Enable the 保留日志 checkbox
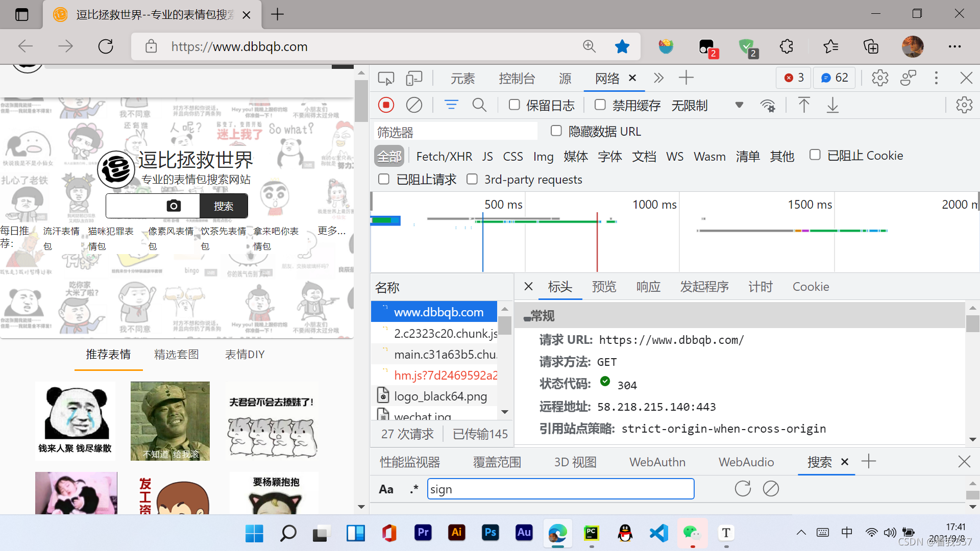Screen dimensions: 980x551 pyautogui.click(x=514, y=105)
